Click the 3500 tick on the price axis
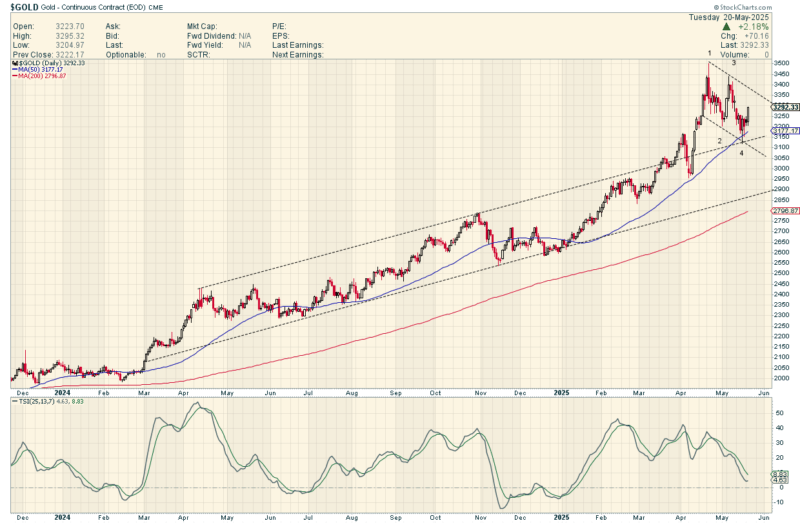Screen dimensions: 800x523 coord(780,62)
